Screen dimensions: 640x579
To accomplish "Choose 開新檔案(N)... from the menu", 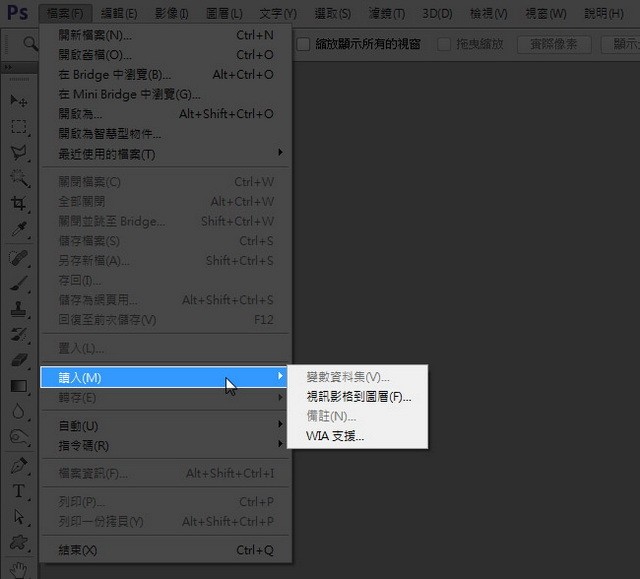I will click(x=166, y=35).
